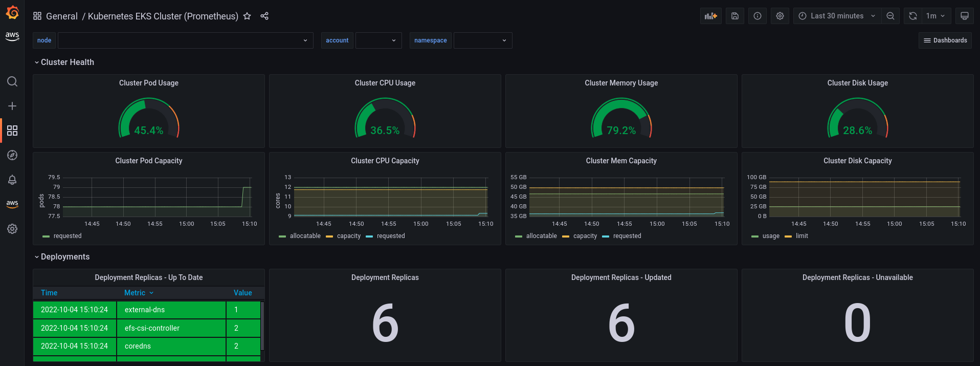Toggle the allocatable series in CPU Capacity legend
980x366 pixels.
click(305, 236)
